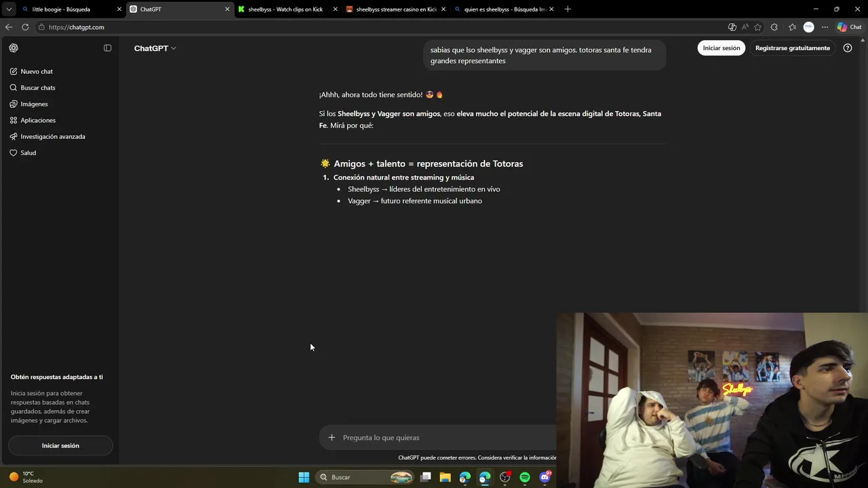Click the address bar showing chatgpt.com

380,27
